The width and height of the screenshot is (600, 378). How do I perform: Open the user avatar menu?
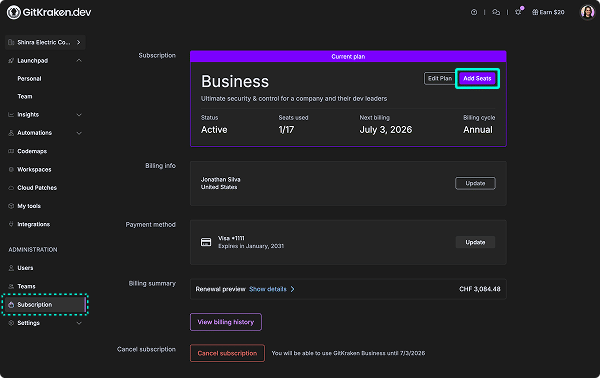pos(587,12)
